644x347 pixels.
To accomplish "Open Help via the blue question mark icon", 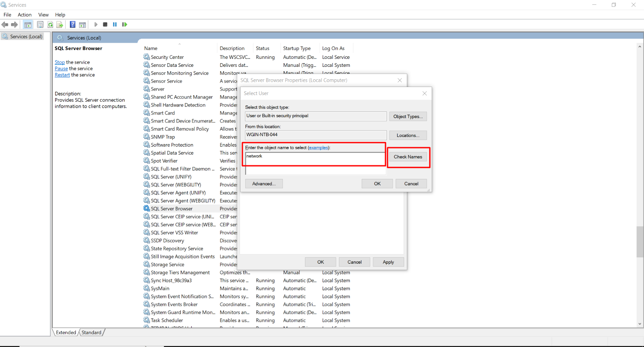I will (72, 25).
